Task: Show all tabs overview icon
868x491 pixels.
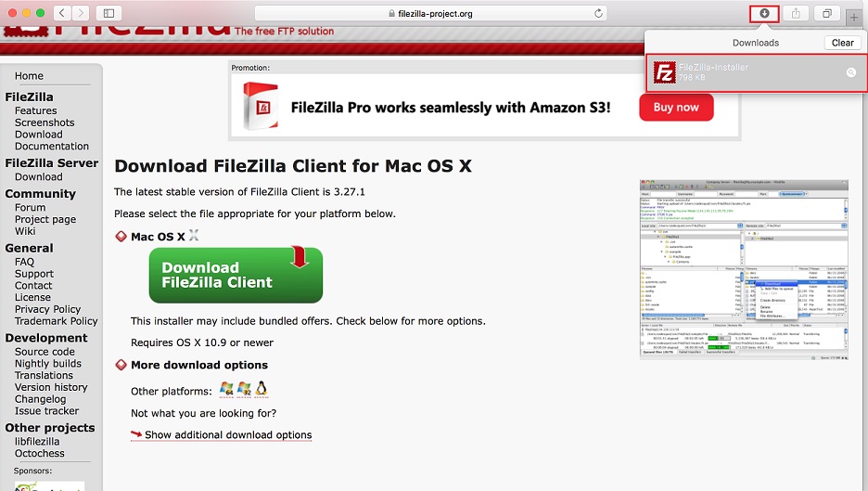Action: point(827,13)
